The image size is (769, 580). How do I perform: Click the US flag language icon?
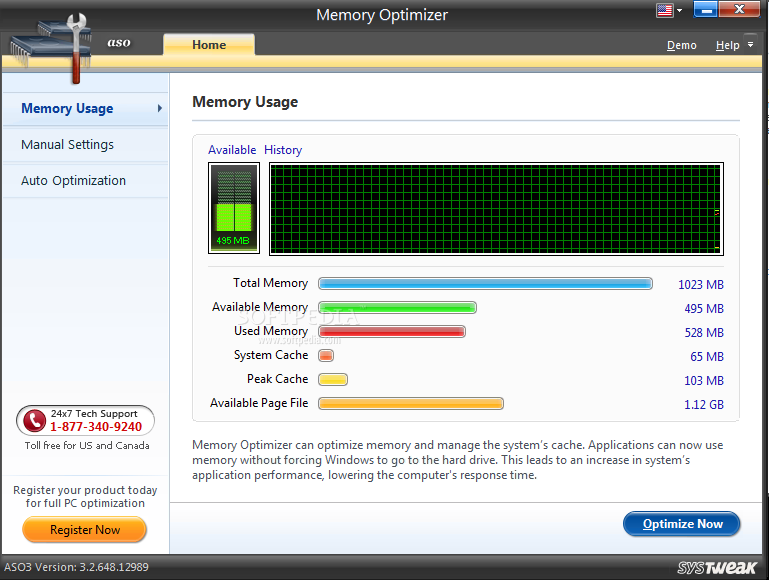tap(665, 11)
